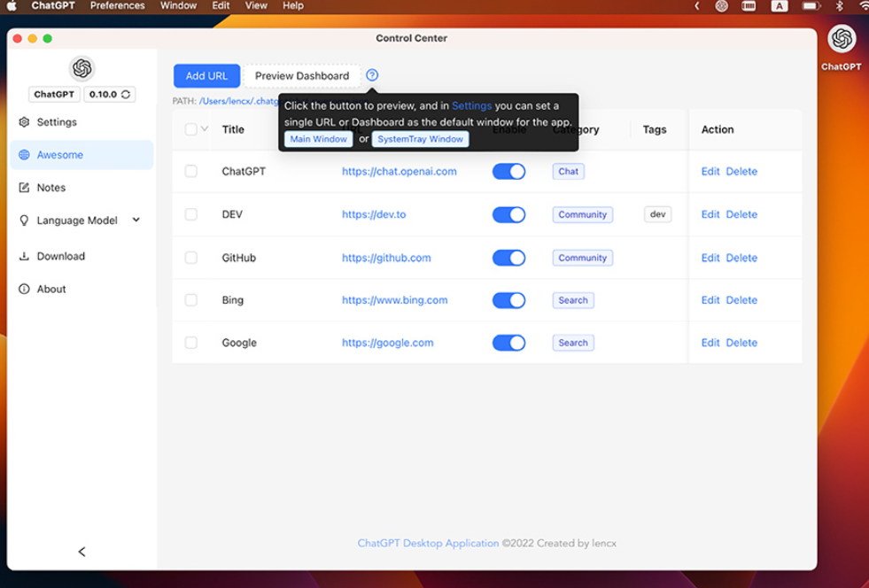Screen dimensions: 869x588
Task: Open About in the sidebar
Action: point(82,289)
